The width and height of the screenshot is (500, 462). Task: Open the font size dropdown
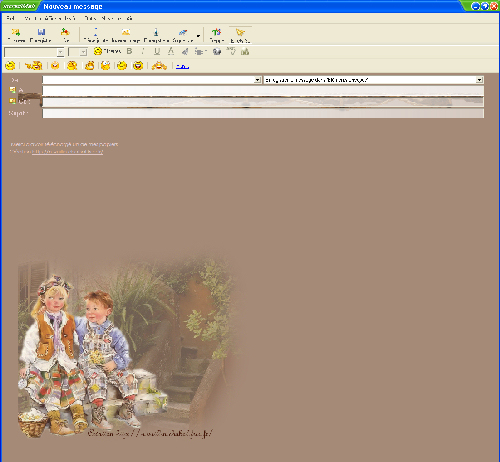84,52
